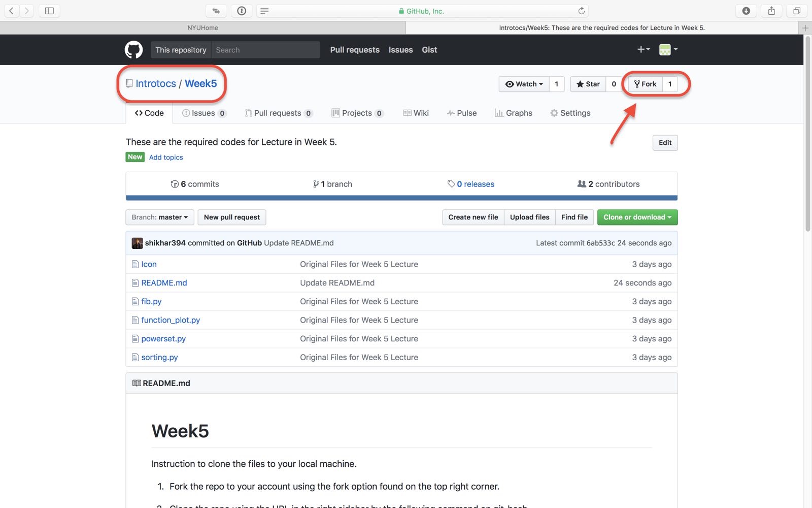Go back with Safari's back arrow
The width and height of the screenshot is (812, 508).
coord(11,11)
